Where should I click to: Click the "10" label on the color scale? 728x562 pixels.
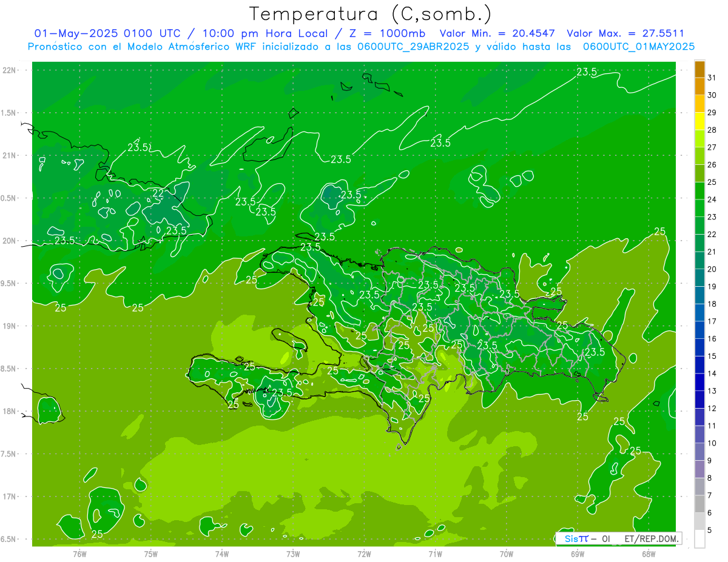[x=712, y=443]
